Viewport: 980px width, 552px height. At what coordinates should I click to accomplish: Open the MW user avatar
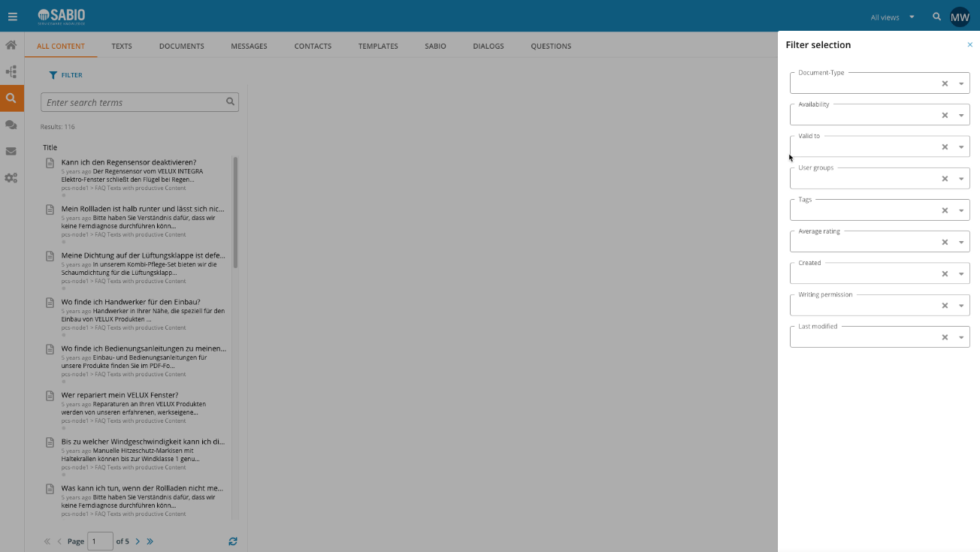pyautogui.click(x=960, y=17)
